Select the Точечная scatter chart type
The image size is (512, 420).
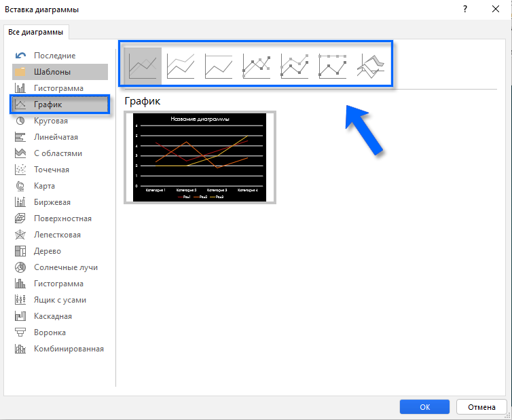[x=52, y=170]
